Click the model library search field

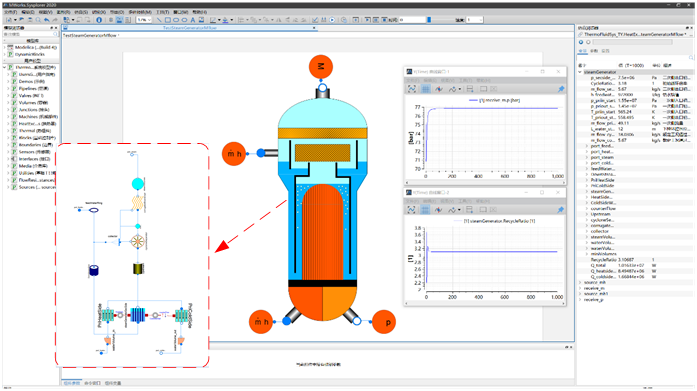tap(31, 34)
